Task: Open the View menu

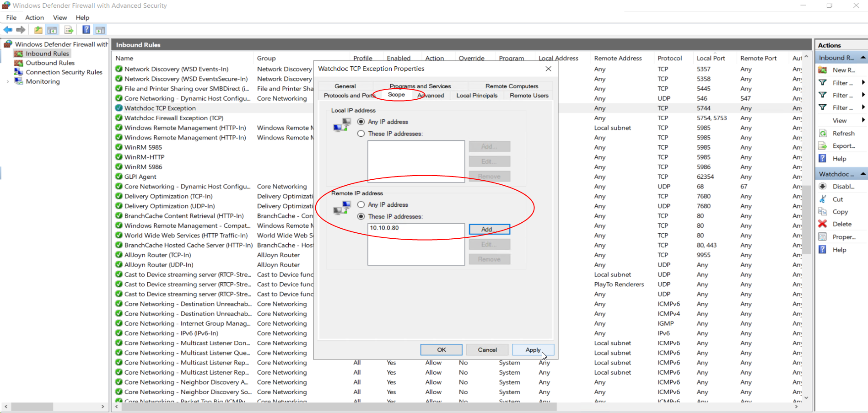Action: (60, 17)
